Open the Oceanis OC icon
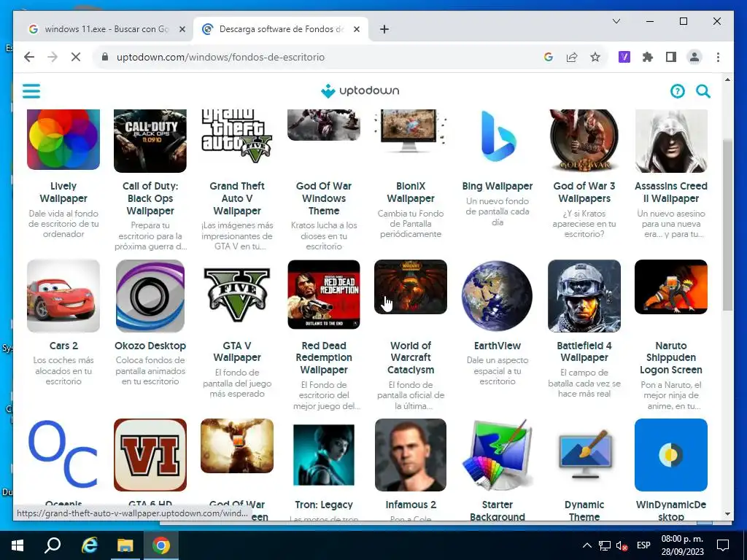747x560 pixels. (x=63, y=454)
